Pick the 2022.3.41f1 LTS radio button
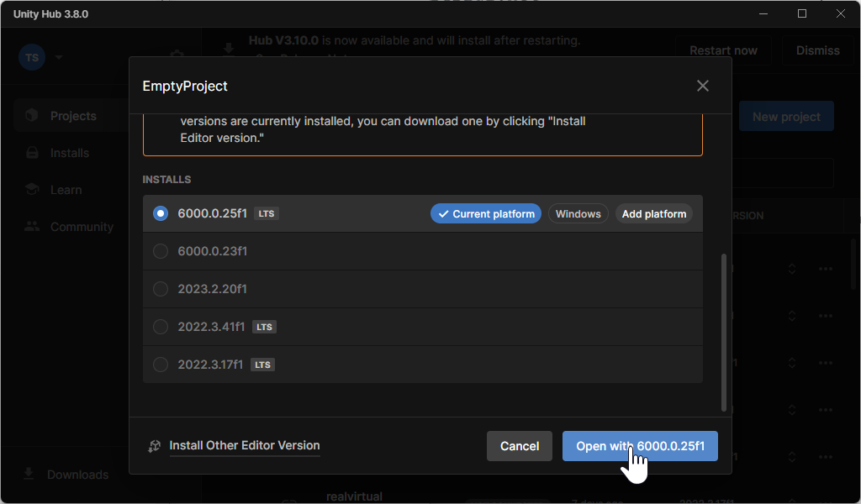Screen dimensions: 861x504 161,327
